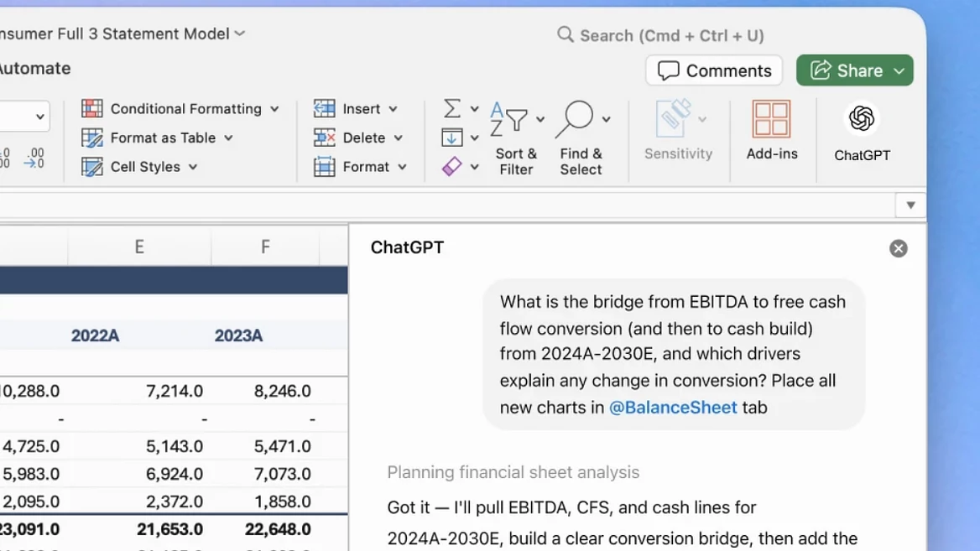Expand Format as Table options
The width and height of the screenshot is (980, 551).
pyautogui.click(x=229, y=138)
